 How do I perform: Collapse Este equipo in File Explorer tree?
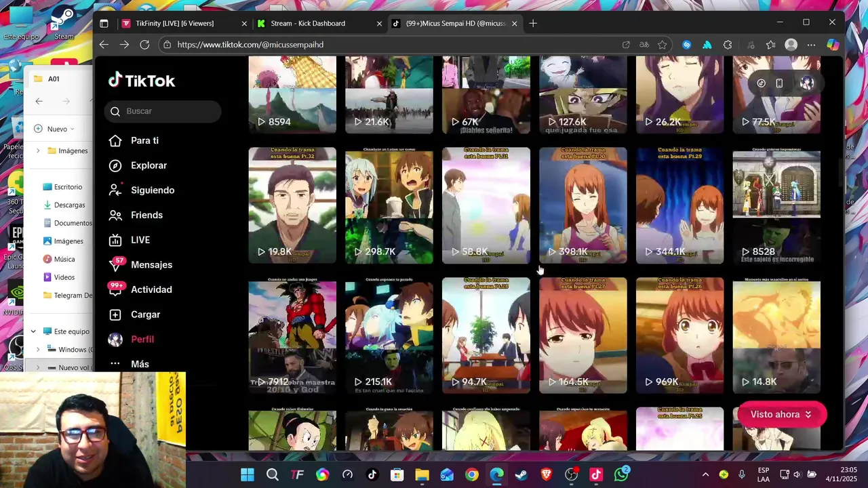click(x=33, y=331)
